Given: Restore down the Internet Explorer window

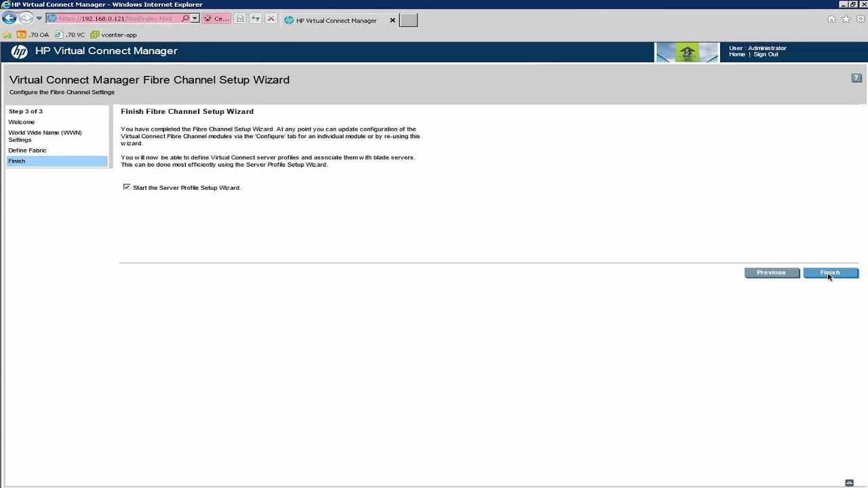Looking at the screenshot, I should click(853, 4).
